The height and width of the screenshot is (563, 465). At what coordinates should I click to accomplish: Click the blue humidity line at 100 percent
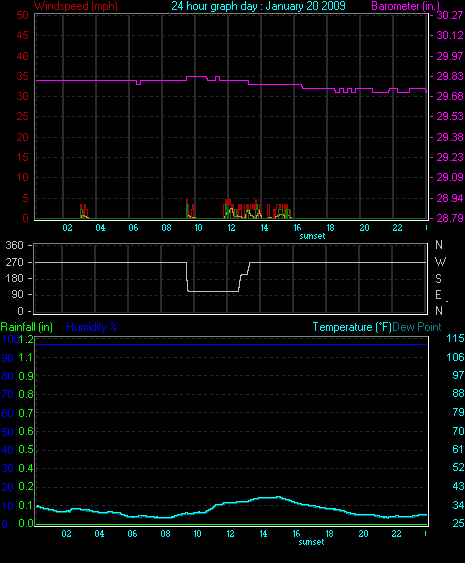[232, 344]
